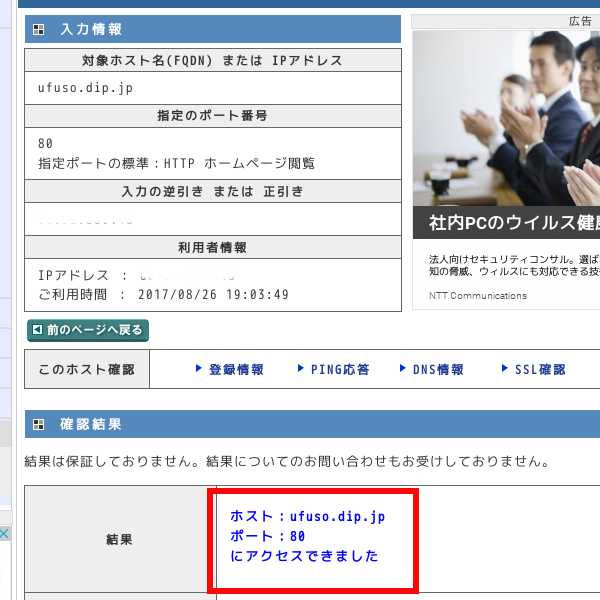Click the grid icon beside 確認結果 header
600x600 pixels.
click(38, 425)
